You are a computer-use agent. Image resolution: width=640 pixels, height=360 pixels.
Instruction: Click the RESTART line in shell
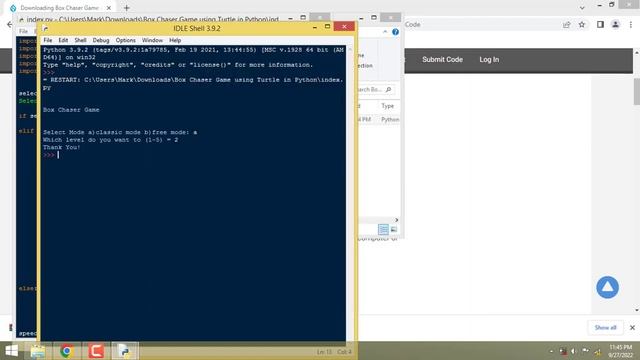tap(193, 84)
